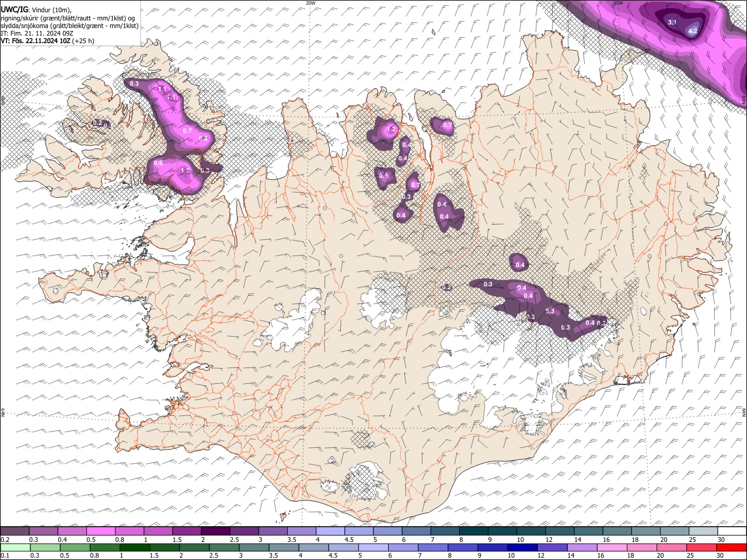Click the "0.6" value label in the Westfjords
Viewport: 747px width, 560px height.
click(x=158, y=163)
